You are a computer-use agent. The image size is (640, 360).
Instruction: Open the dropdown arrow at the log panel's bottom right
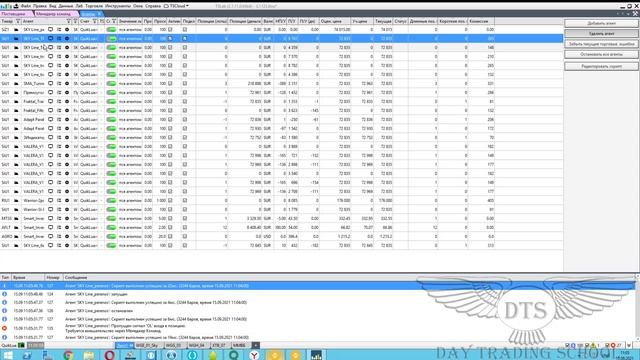point(629,345)
